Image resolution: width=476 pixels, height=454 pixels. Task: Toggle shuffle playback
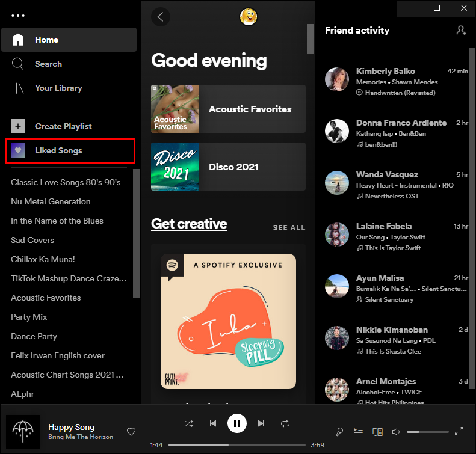[189, 423]
